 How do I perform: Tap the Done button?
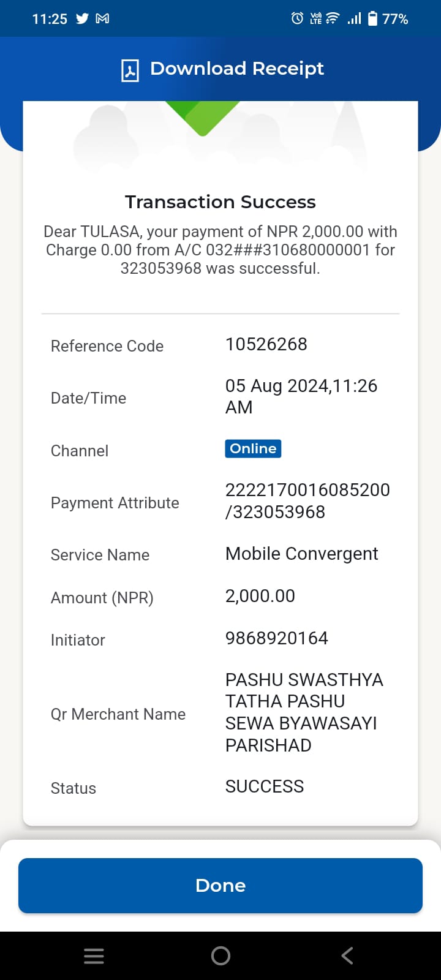(x=221, y=886)
